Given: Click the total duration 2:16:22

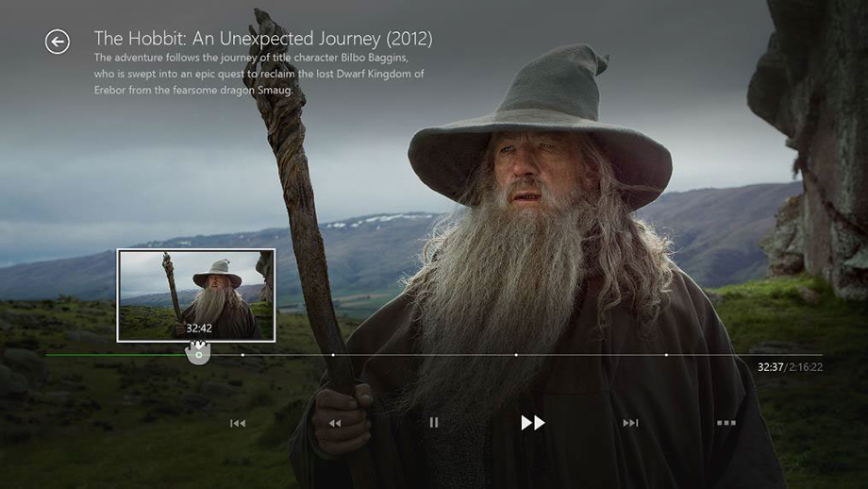Looking at the screenshot, I should coord(806,367).
